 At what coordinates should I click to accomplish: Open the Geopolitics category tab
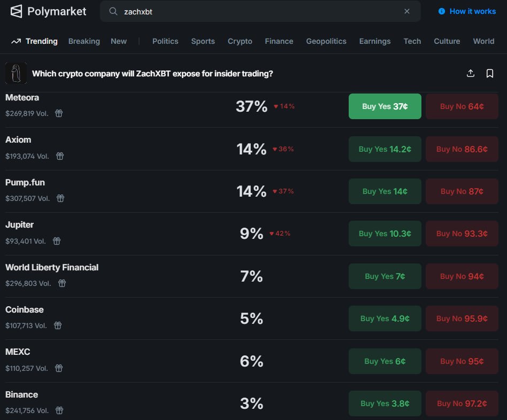326,41
